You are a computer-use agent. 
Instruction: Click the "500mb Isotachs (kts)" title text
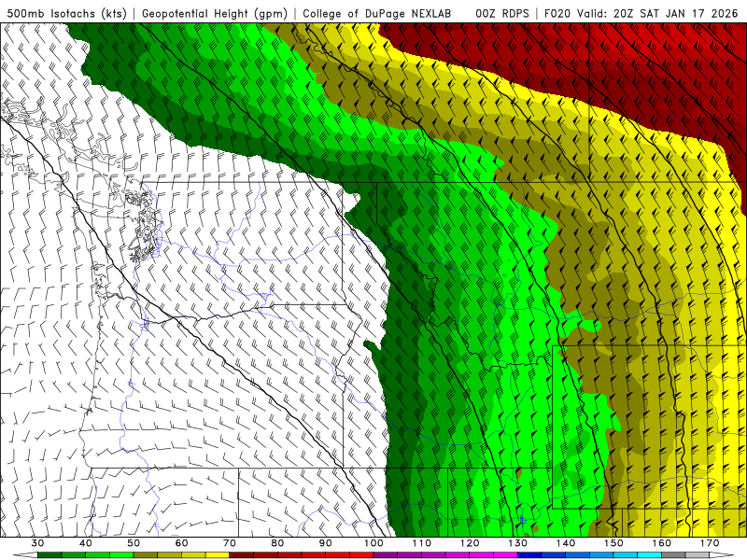(66, 13)
